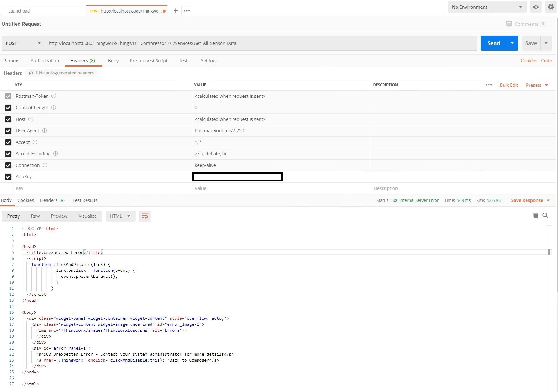Uncheck the Content-Length header
Screen dimensions: 558x392
[8, 108]
